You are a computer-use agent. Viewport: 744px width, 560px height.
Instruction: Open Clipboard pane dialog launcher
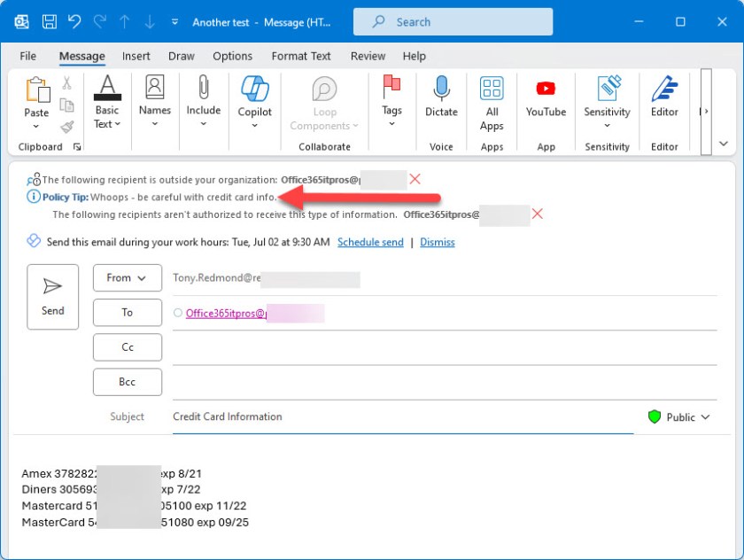coord(77,147)
